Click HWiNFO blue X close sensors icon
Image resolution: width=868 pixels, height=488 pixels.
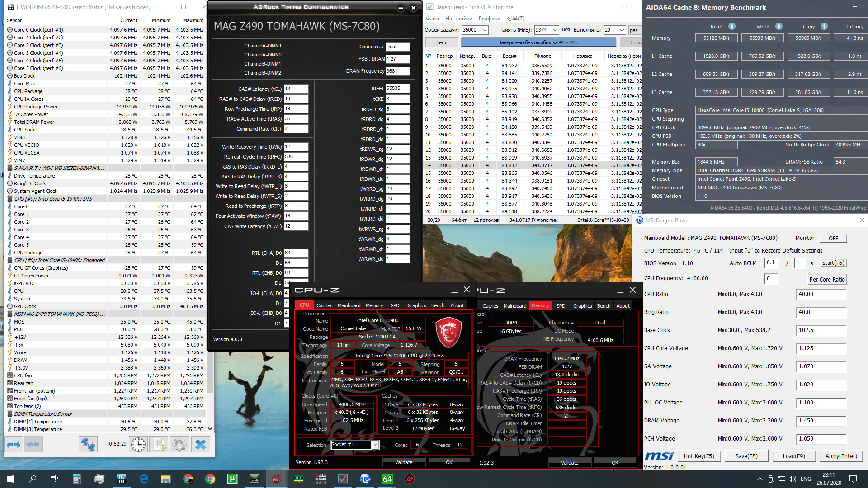[200, 445]
